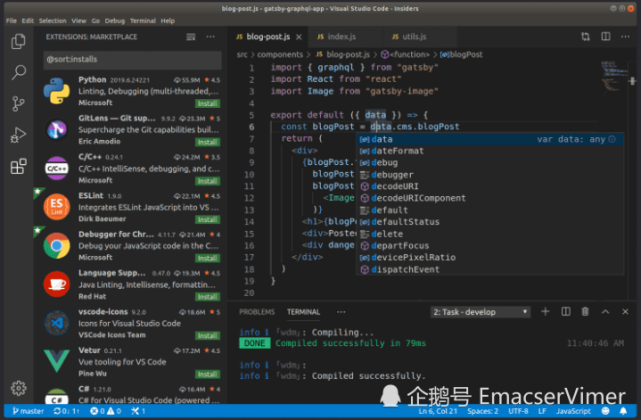Open the Edit menu
The width and height of the screenshot is (641, 420).
tap(28, 21)
